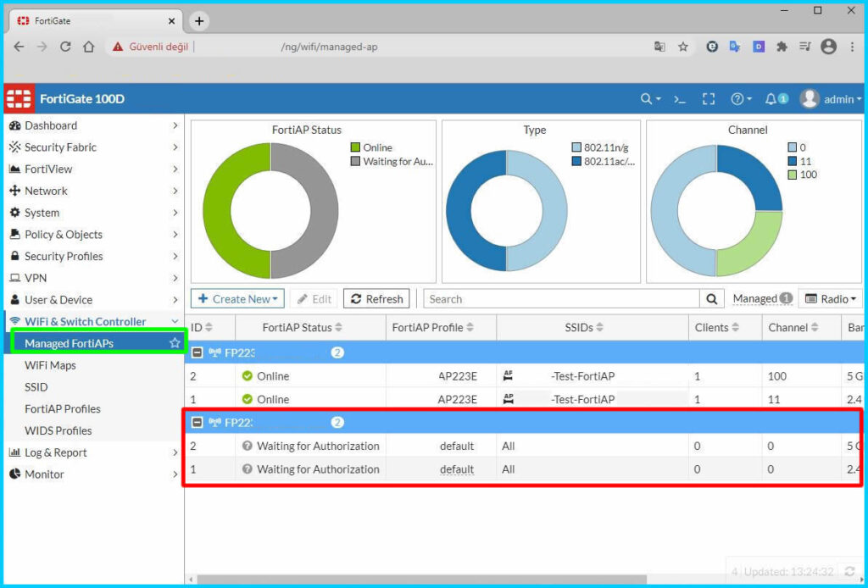Open WIDS Profiles page
This screenshot has width=868, height=588.
58,430
